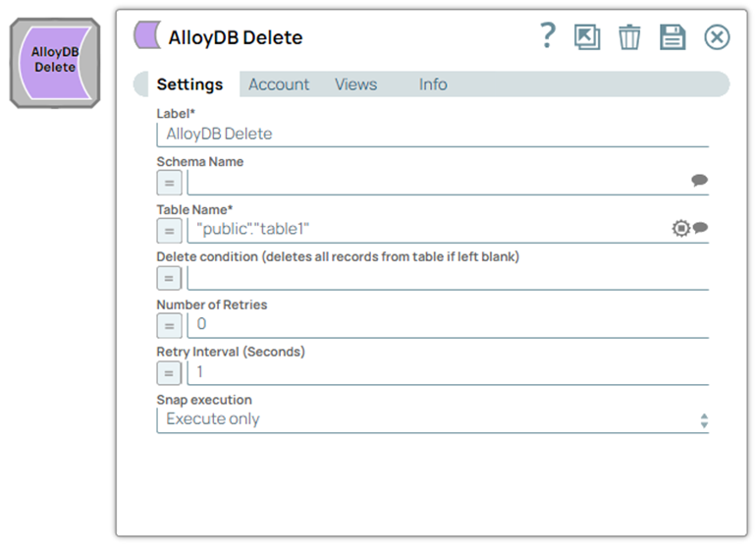Viewport: 756px width, 552px height.
Task: Toggle expression for Delete condition field
Action: pyautogui.click(x=169, y=278)
